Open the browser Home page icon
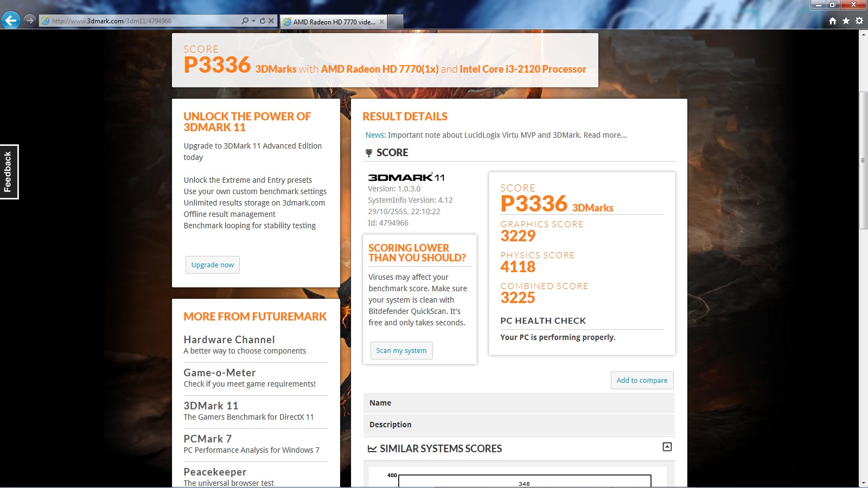The height and width of the screenshot is (488, 868). point(833,21)
